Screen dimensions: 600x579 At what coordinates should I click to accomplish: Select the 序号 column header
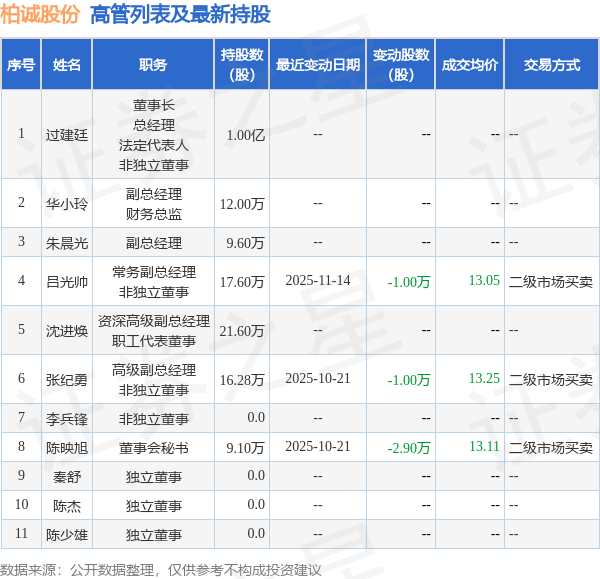21,65
